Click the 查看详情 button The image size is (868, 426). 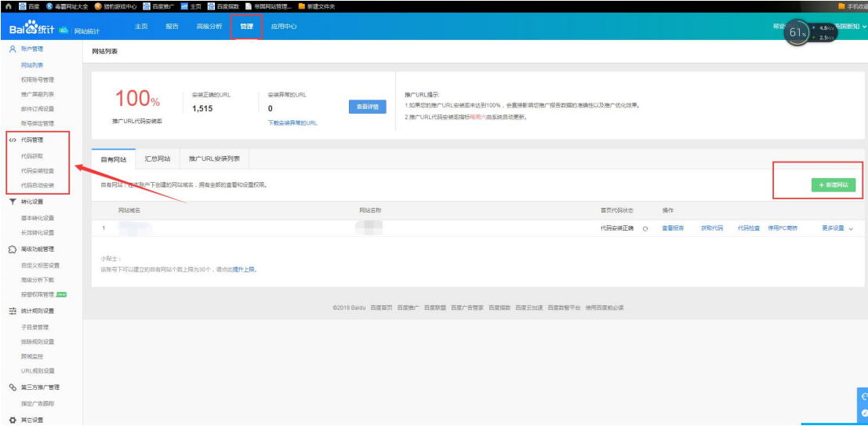click(x=368, y=107)
